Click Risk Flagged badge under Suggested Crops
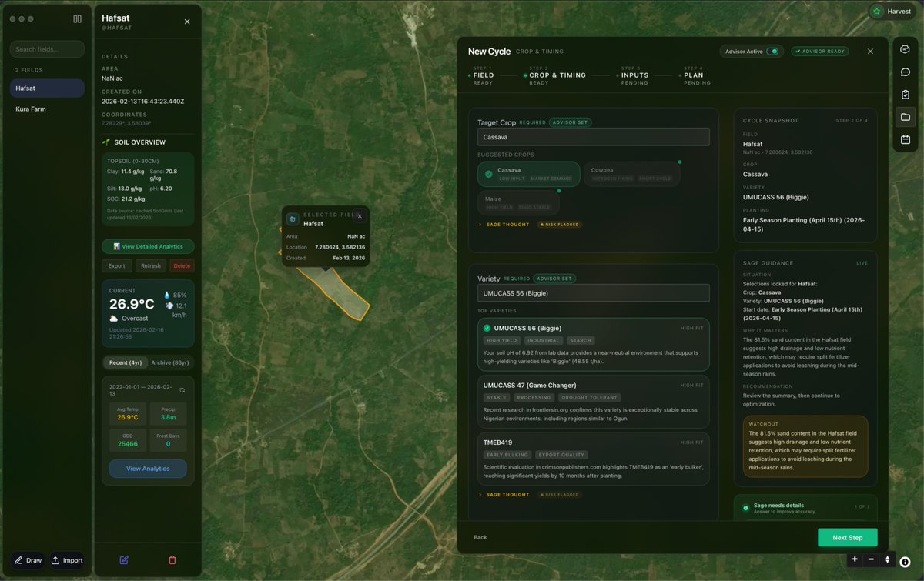The image size is (924, 581). 560,225
